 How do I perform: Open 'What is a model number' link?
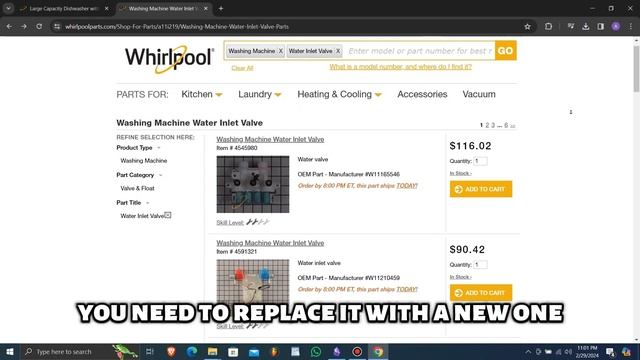(400, 67)
